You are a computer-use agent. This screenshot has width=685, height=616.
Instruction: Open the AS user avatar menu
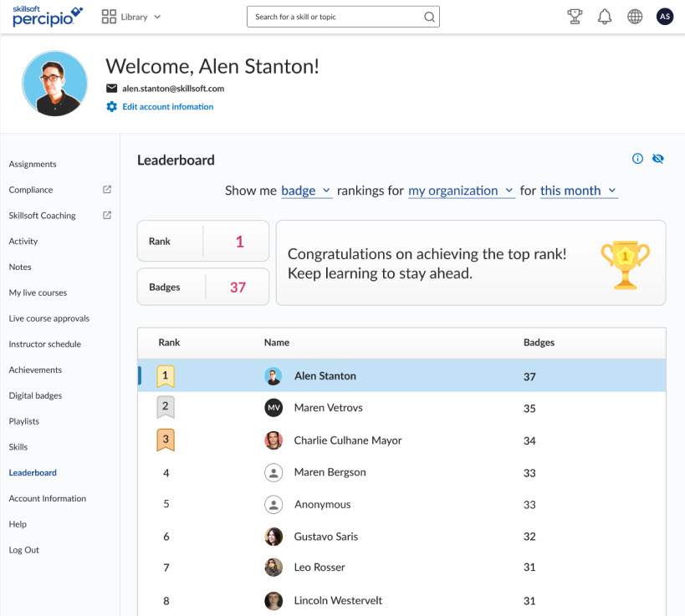pyautogui.click(x=665, y=17)
